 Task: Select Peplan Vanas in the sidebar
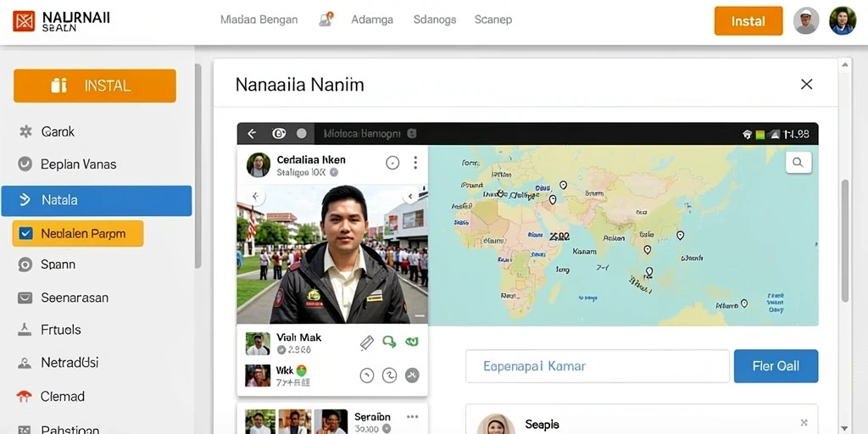[x=79, y=164]
